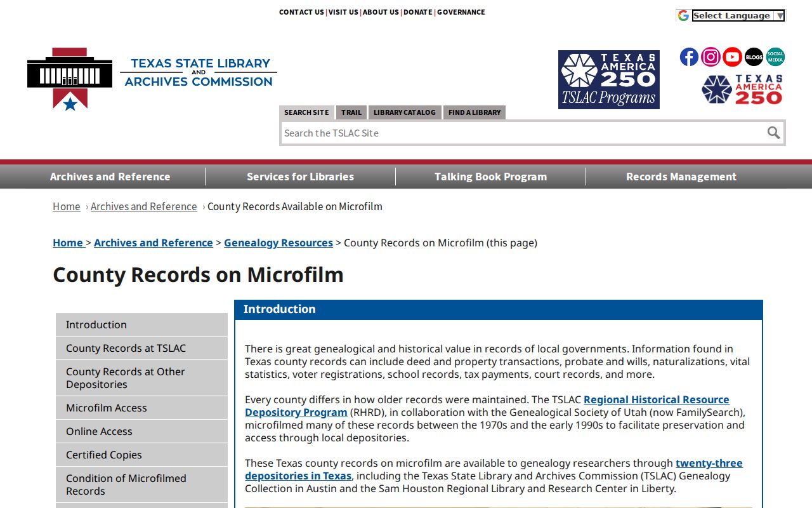Image resolution: width=812 pixels, height=508 pixels.
Task: Open Regional Historical Resource Depository Program link
Action: (487, 406)
